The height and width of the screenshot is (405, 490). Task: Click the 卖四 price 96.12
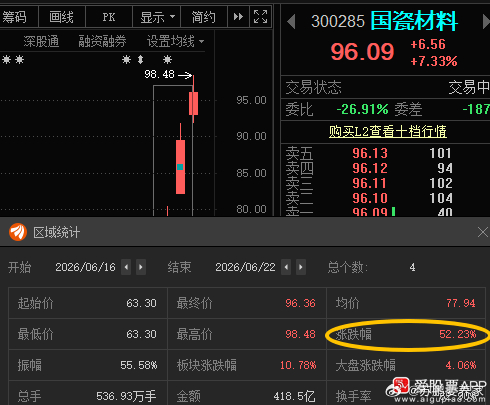pos(370,168)
